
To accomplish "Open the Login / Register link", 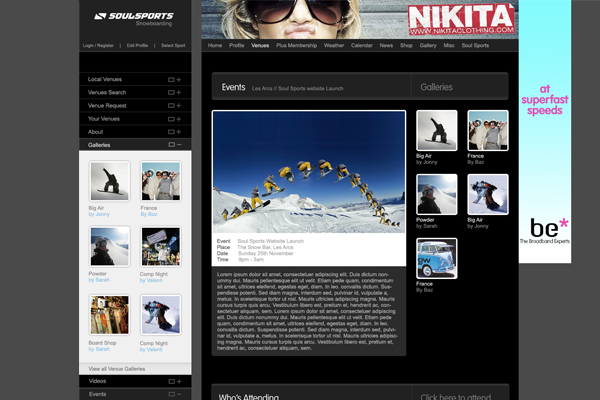I will (98, 46).
